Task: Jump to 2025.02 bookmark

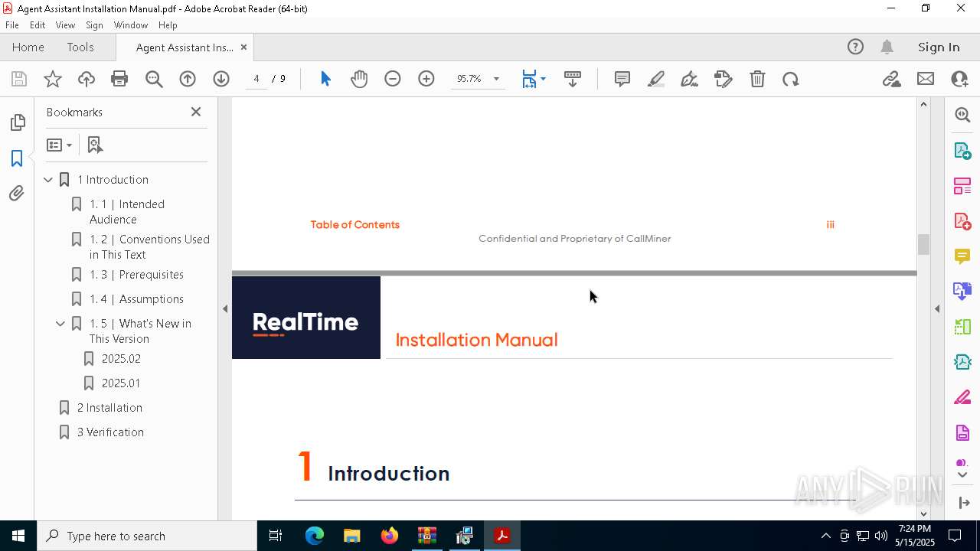Action: pyautogui.click(x=121, y=359)
